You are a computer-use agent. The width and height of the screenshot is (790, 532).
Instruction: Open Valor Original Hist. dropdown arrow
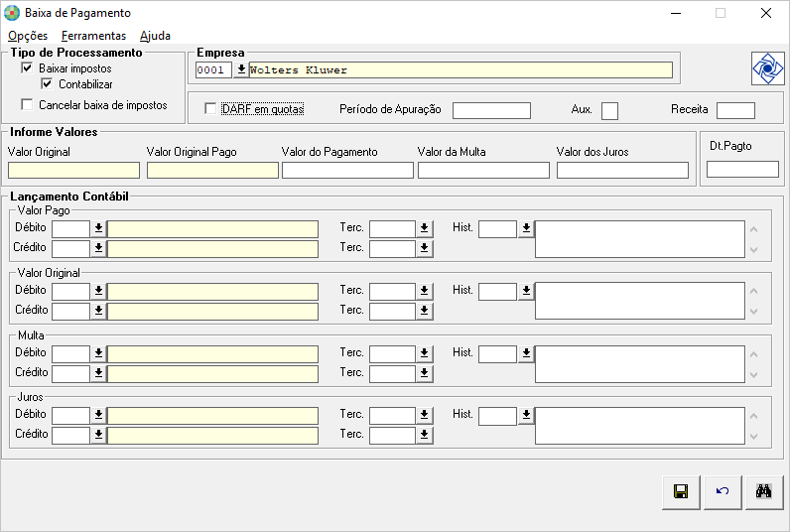[x=526, y=291]
